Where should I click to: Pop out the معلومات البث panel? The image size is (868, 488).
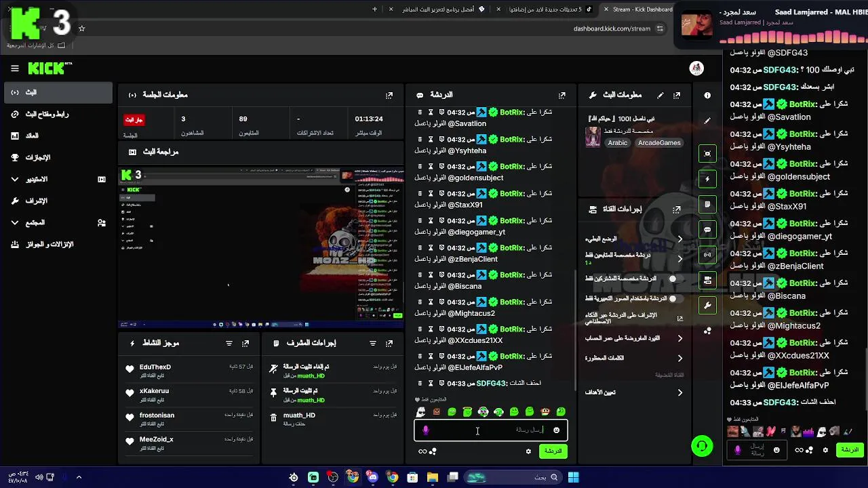[x=677, y=96]
